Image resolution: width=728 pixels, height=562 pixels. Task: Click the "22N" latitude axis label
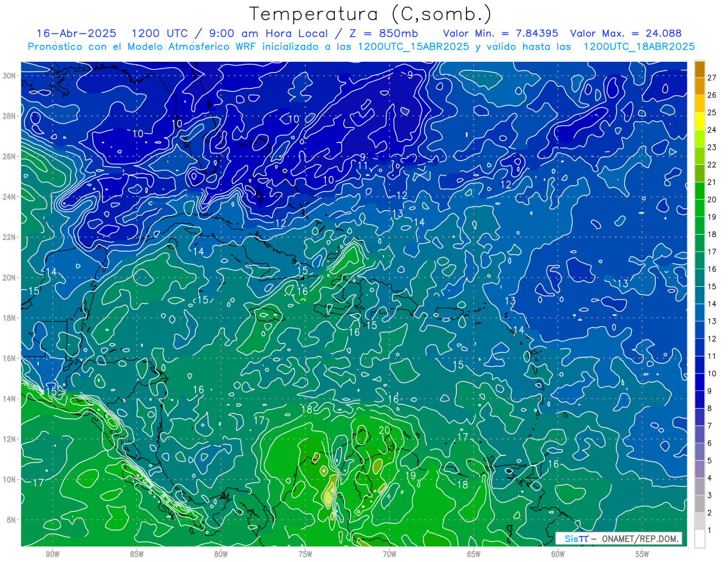coord(8,237)
